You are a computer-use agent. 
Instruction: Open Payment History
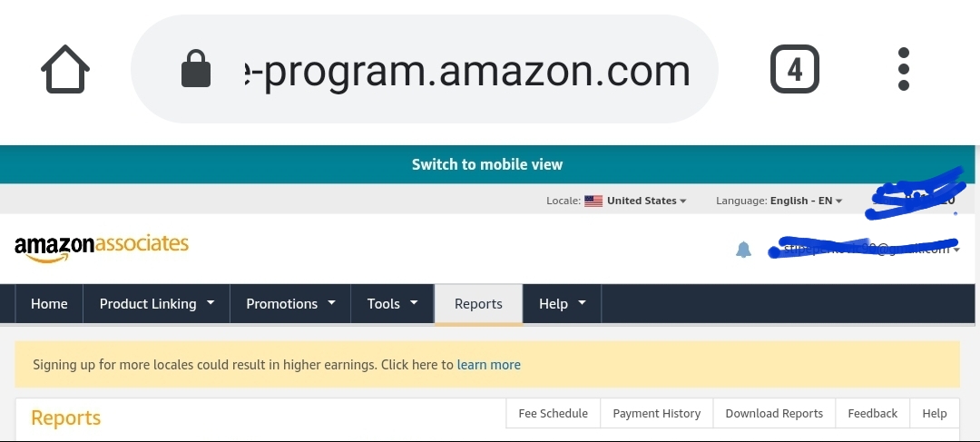tap(656, 413)
